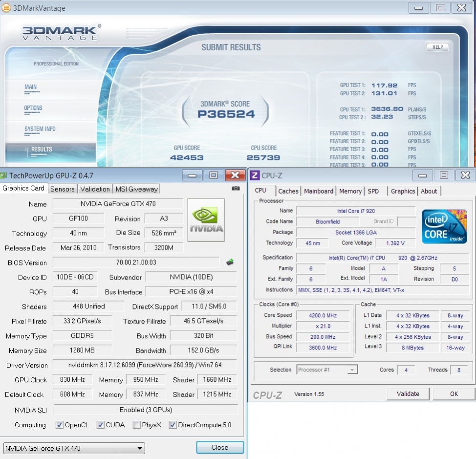Open the Processor #1 selection dropdown
Screen dimensions: 476x459
(x=327, y=370)
